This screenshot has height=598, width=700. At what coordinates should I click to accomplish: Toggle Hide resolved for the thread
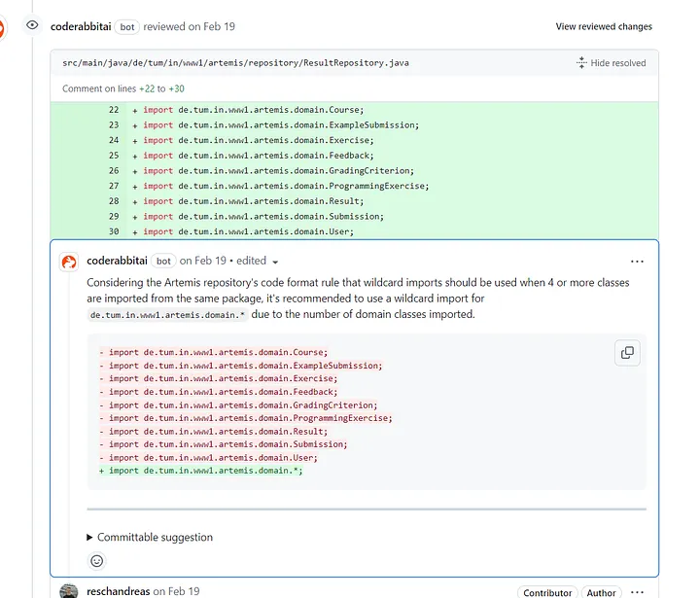[x=612, y=63]
